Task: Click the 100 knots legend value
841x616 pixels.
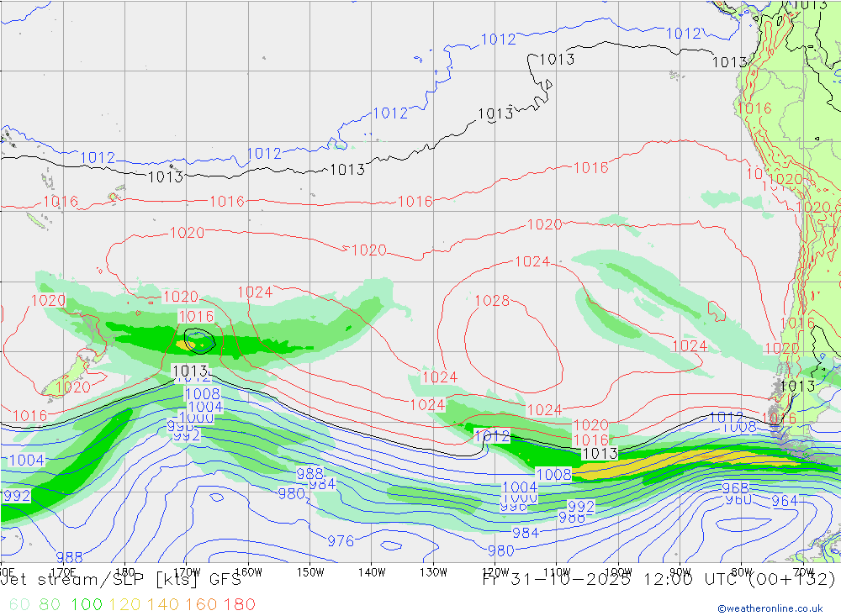Action: [x=87, y=604]
